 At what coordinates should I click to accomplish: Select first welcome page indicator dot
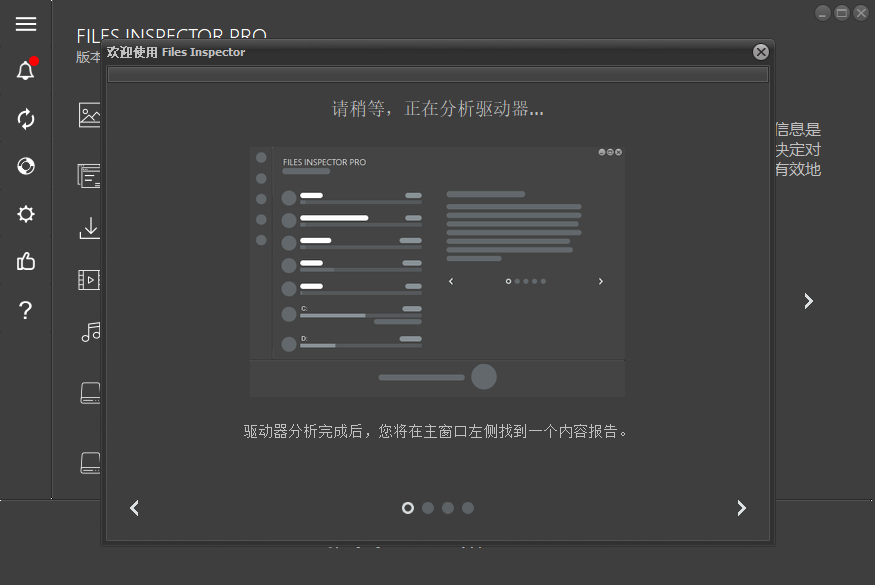408,508
